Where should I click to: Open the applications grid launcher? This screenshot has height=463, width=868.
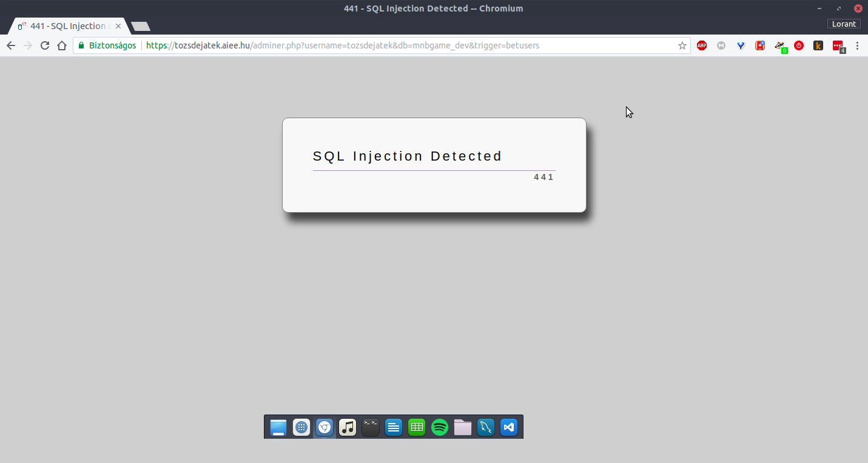(x=301, y=427)
